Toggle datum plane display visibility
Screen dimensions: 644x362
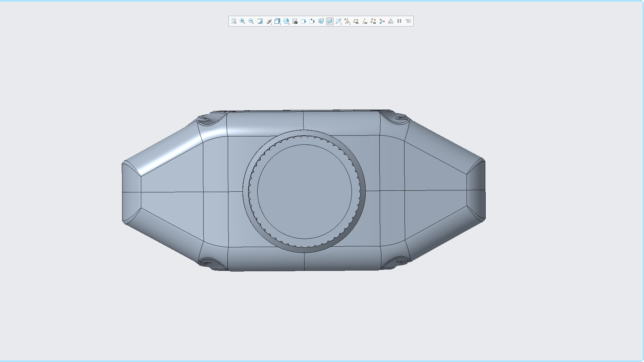tap(356, 21)
